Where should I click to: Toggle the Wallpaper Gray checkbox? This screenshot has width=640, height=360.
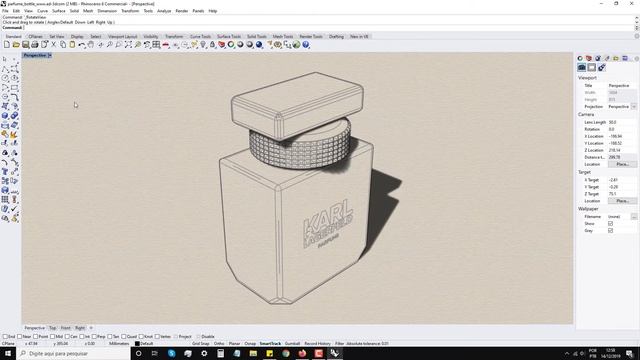[x=611, y=231]
